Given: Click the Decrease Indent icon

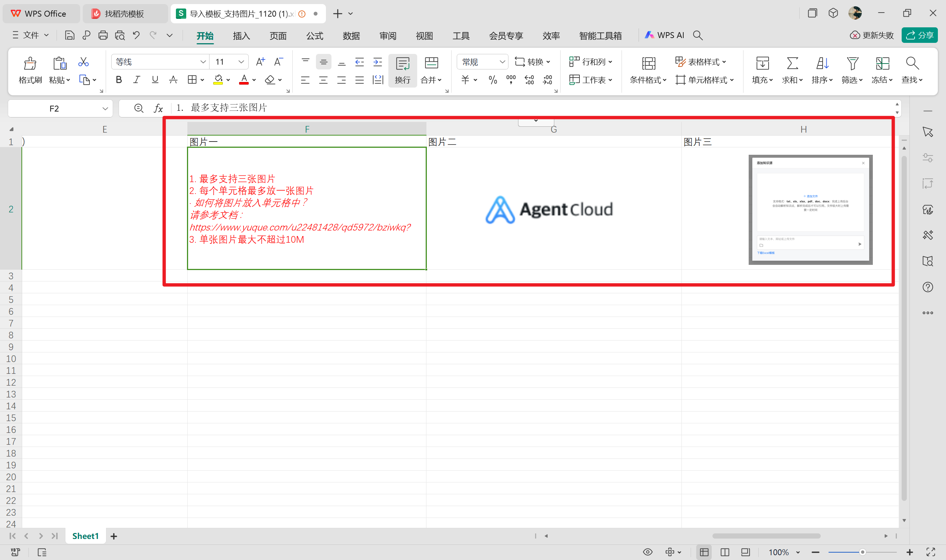Looking at the screenshot, I should pos(360,62).
